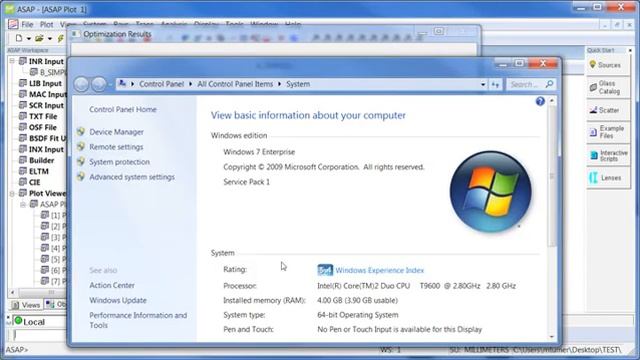Image resolution: width=640 pixels, height=360 pixels.
Task: Click the Remote settings shield icon
Action: click(x=81, y=147)
